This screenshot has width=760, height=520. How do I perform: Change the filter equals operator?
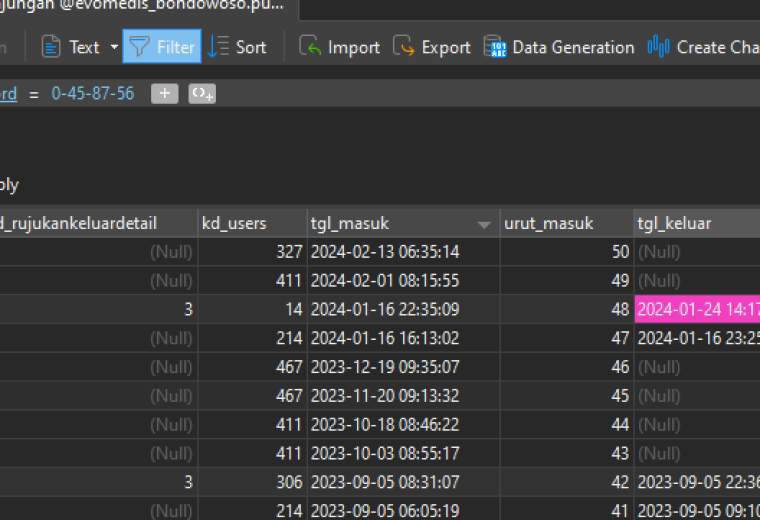point(34,95)
